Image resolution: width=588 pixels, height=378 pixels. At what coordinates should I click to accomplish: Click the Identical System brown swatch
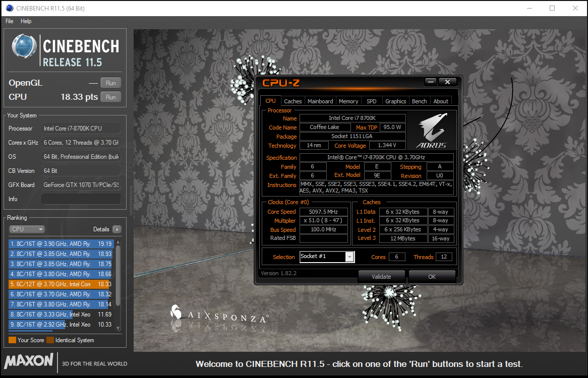click(50, 340)
